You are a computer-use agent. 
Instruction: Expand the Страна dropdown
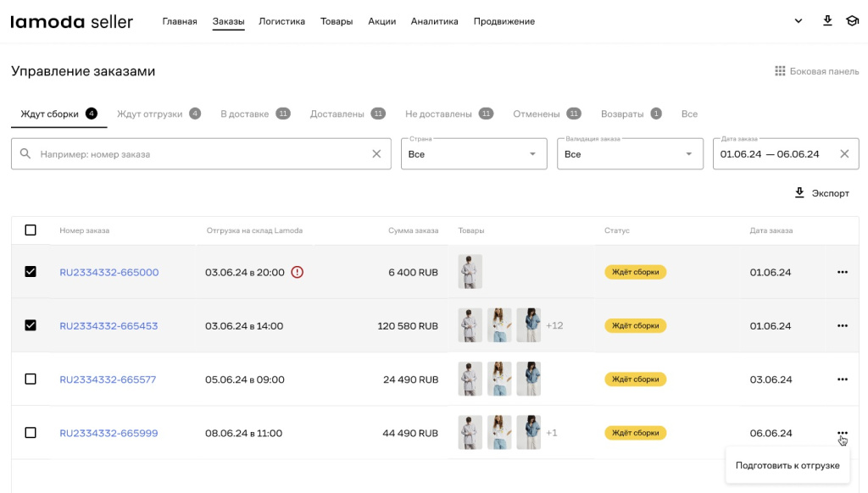[475, 154]
